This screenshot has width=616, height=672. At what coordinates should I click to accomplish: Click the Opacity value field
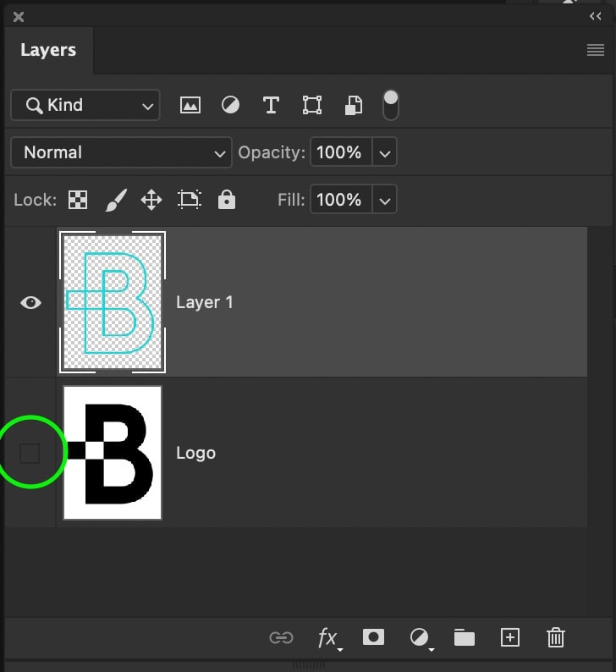pyautogui.click(x=341, y=152)
